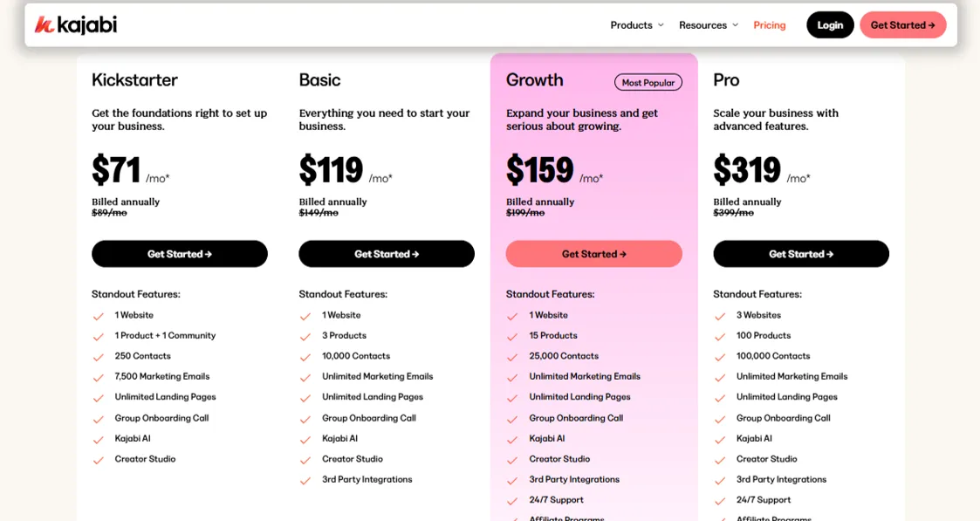Click the header Get Started button

pyautogui.click(x=903, y=25)
